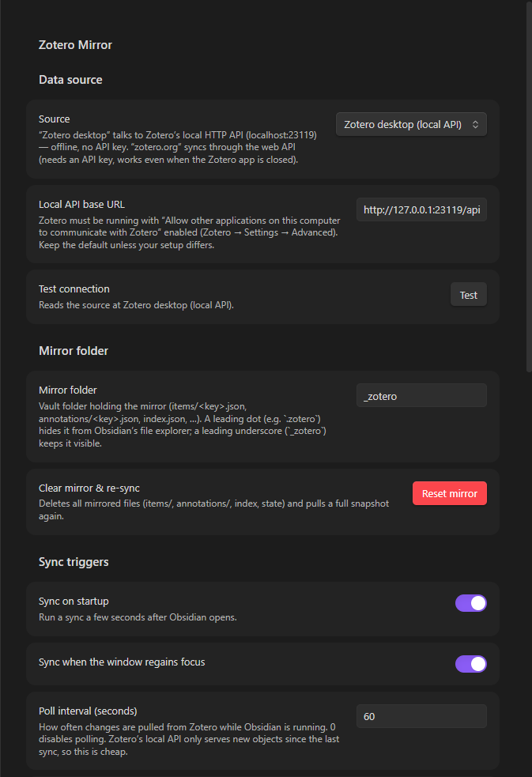Click 'Reads the source at Zotero desktop' text
The width and height of the screenshot is (532, 777).
coord(136,305)
